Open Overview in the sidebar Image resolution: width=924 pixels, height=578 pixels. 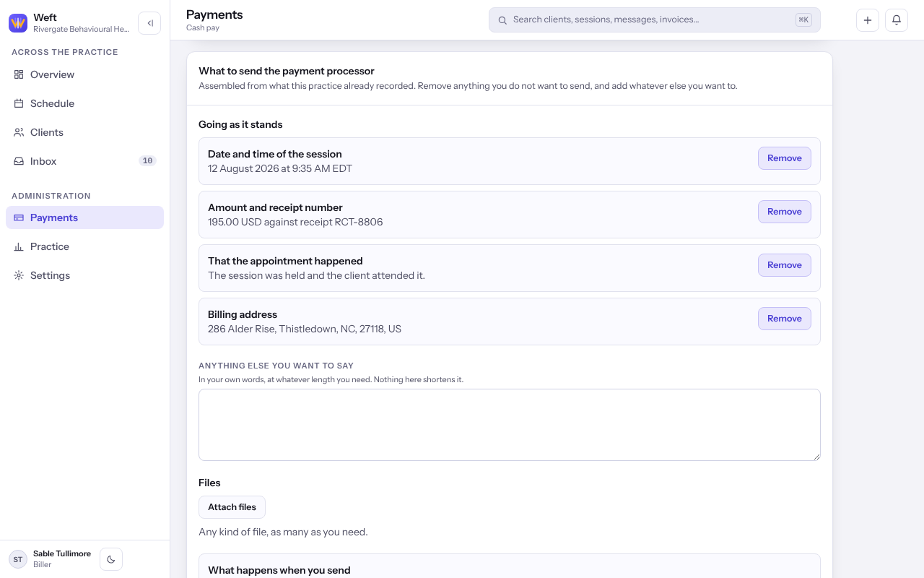coord(85,74)
